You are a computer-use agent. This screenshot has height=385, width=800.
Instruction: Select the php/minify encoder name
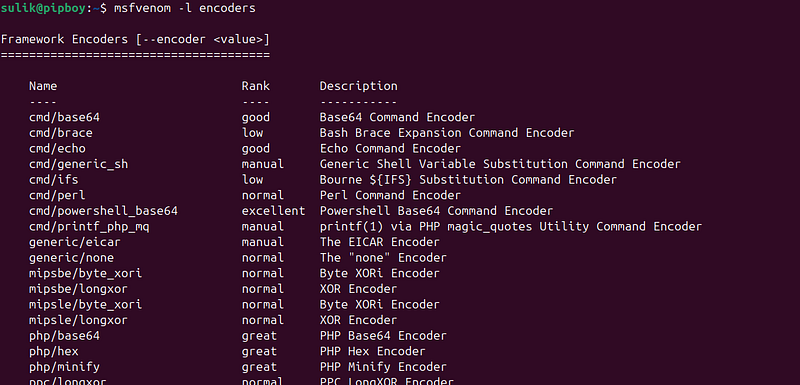[64, 367]
